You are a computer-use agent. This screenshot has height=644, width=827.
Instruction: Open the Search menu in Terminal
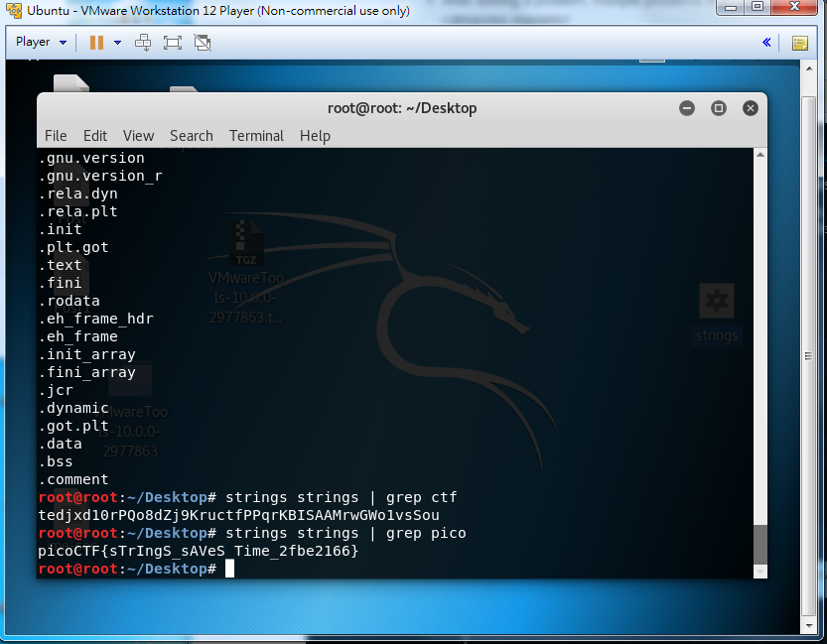coord(192,136)
